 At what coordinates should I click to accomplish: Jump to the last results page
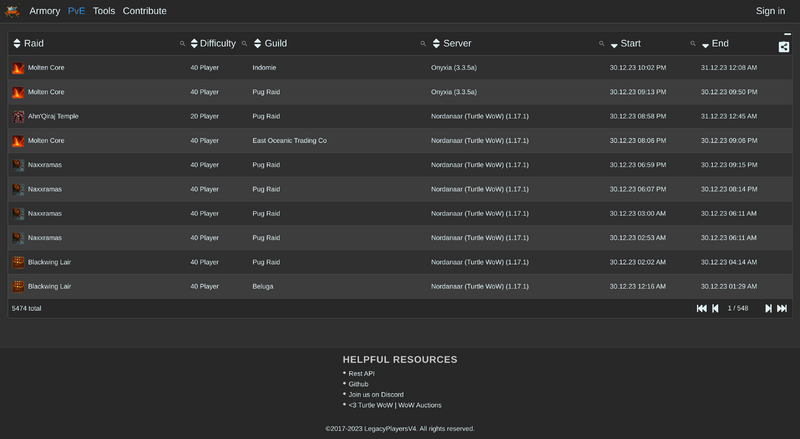(782, 308)
